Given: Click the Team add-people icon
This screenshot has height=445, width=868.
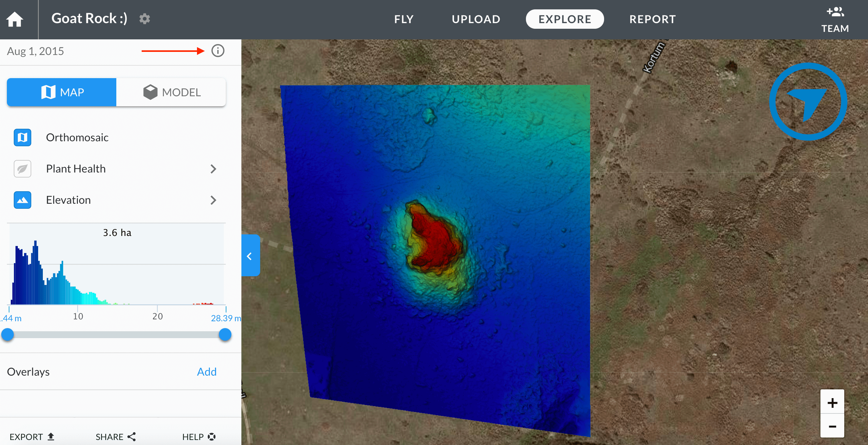Looking at the screenshot, I should [835, 20].
